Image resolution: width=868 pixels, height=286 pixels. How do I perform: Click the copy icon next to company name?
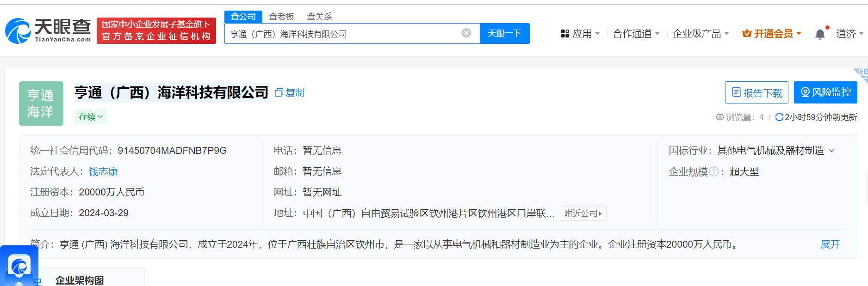click(279, 93)
